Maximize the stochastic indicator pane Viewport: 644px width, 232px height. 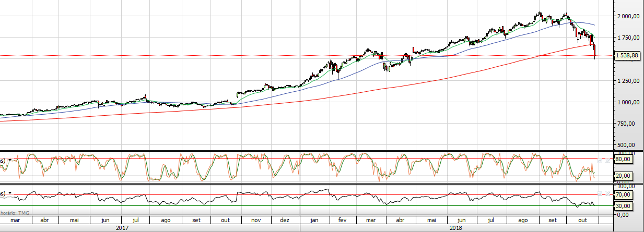point(601,162)
